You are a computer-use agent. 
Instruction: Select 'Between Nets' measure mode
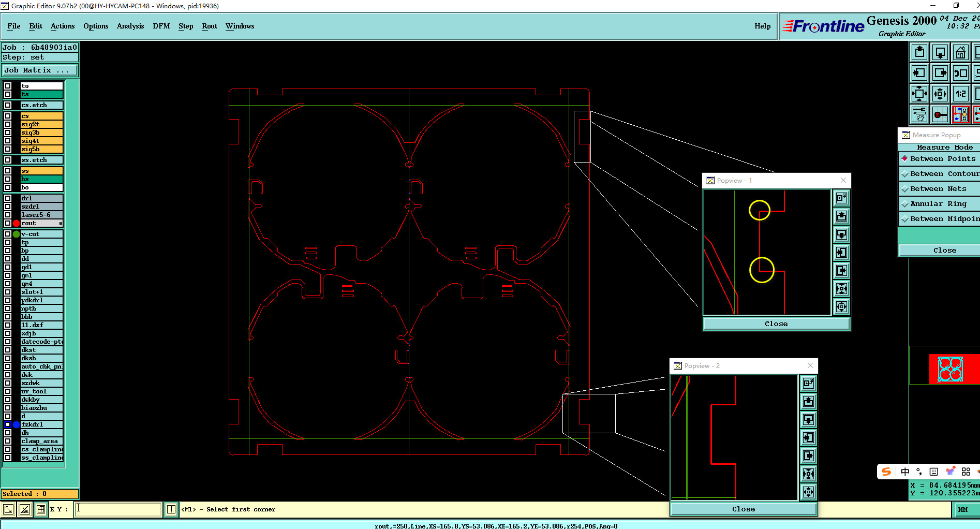point(939,189)
